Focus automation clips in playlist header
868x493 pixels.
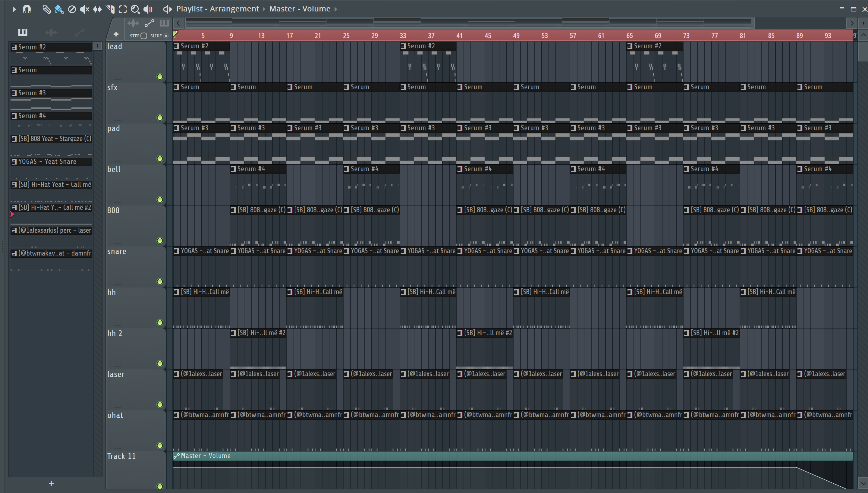point(149,23)
